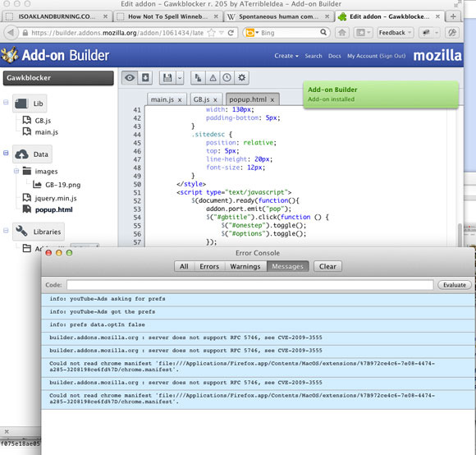The height and width of the screenshot is (455, 476).
Task: Click the gear properties icon
Action: [x=241, y=78]
